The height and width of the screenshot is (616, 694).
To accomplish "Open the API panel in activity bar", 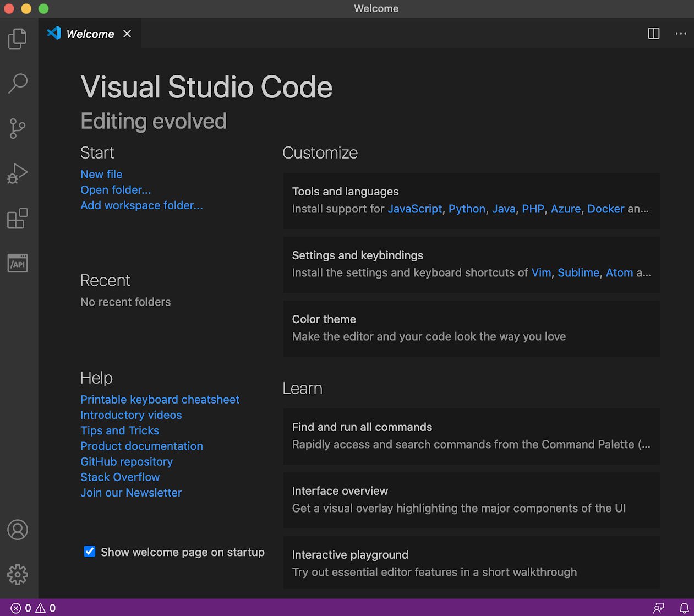I will click(18, 264).
